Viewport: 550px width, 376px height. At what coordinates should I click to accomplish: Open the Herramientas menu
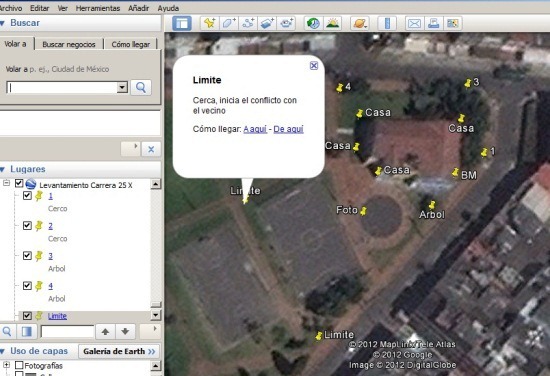pos(98,8)
